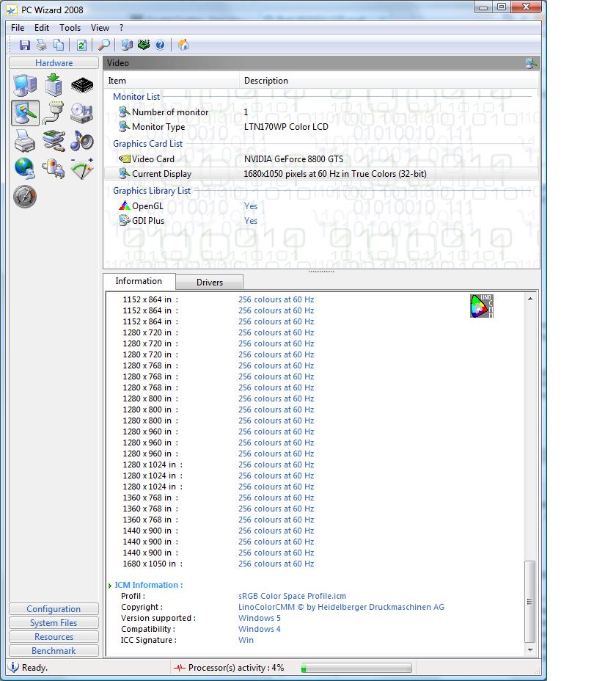
Task: Click the magnifying glass search toolbar icon
Action: [x=103, y=45]
